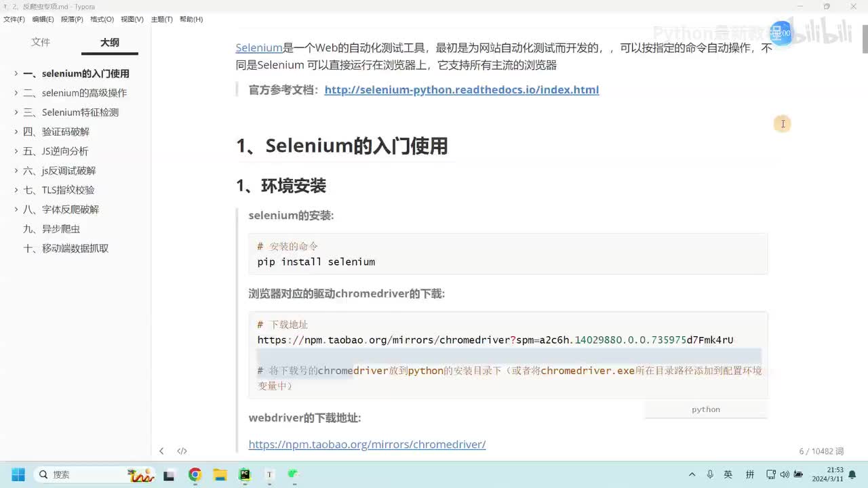Click text selenium的安装:
Image resolution: width=868 pixels, height=488 pixels.
tap(291, 216)
